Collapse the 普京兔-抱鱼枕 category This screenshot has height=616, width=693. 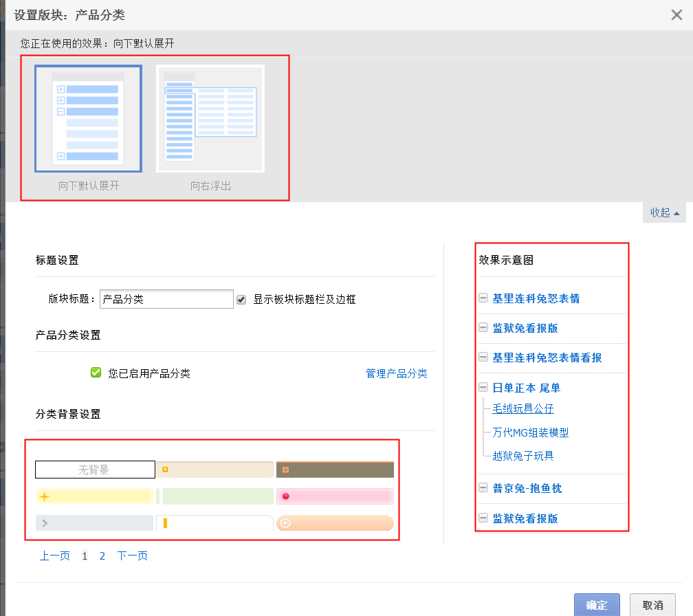(483, 487)
